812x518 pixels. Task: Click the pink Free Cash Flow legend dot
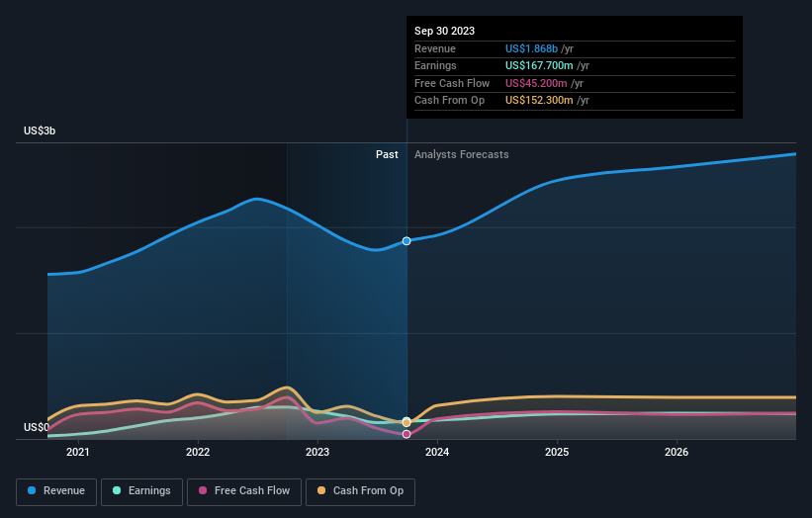tap(203, 490)
